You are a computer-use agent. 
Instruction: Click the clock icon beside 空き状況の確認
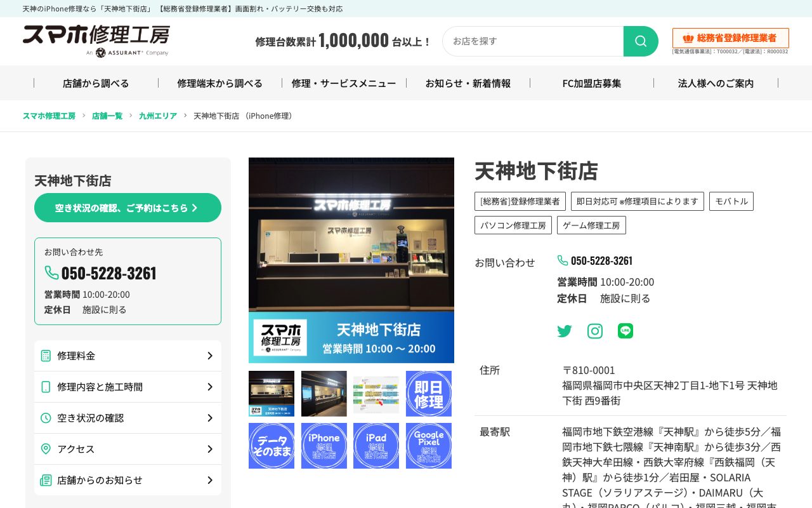click(x=46, y=418)
